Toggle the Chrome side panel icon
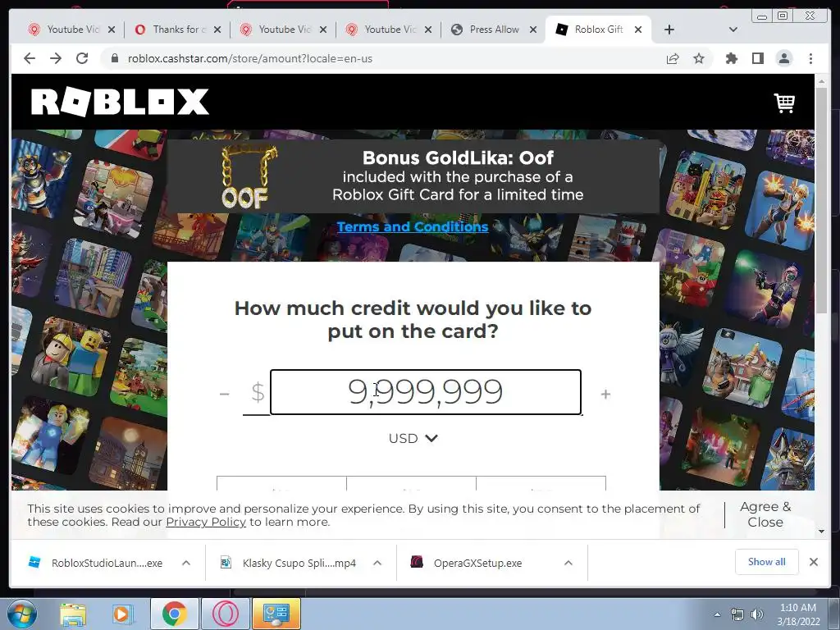 (x=757, y=58)
